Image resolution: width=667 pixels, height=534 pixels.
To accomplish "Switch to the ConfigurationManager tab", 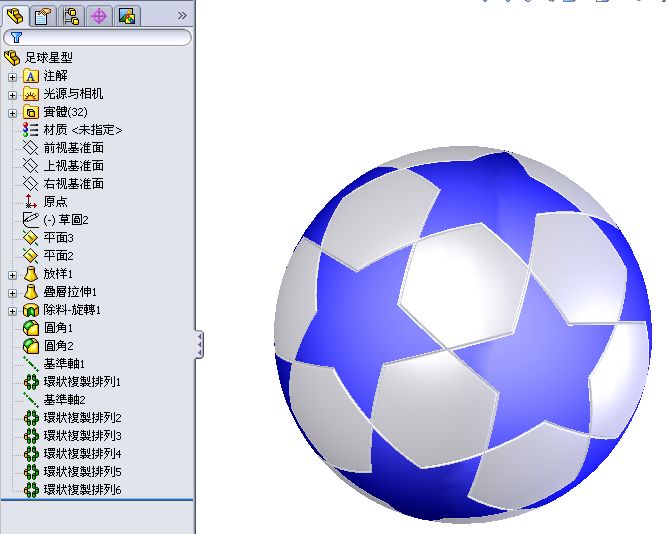I will pyautogui.click(x=71, y=16).
